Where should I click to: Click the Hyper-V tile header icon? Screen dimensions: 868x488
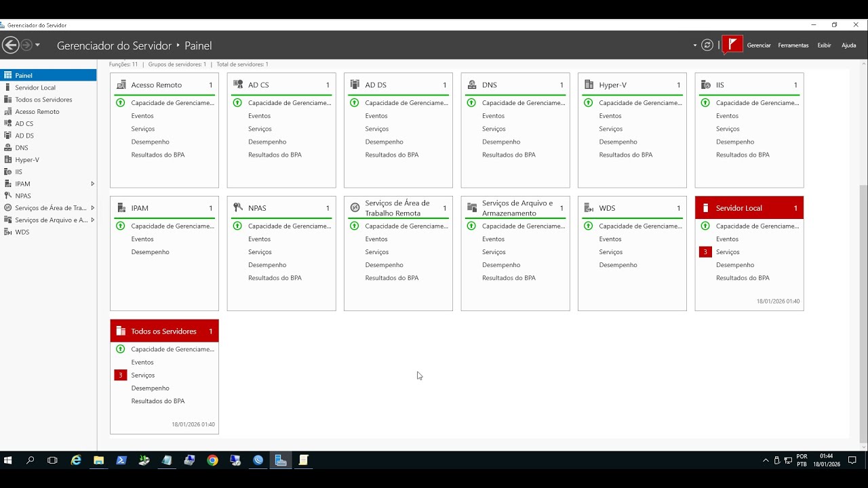point(589,85)
